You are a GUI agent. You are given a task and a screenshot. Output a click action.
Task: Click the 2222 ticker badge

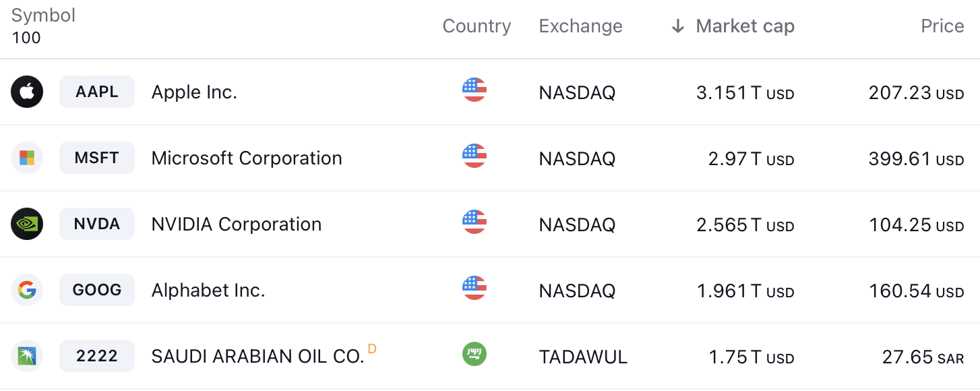click(97, 356)
